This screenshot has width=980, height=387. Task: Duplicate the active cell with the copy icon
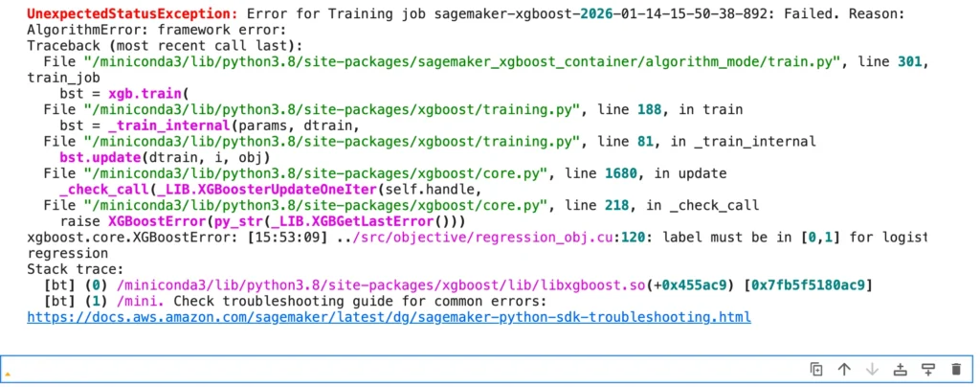[x=816, y=369]
